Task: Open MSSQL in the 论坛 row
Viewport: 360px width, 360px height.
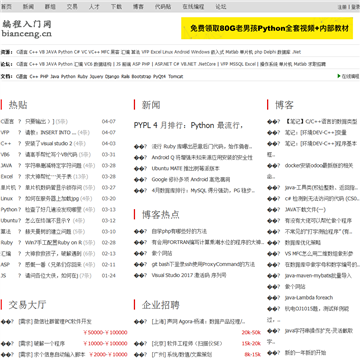Action: tap(237, 64)
